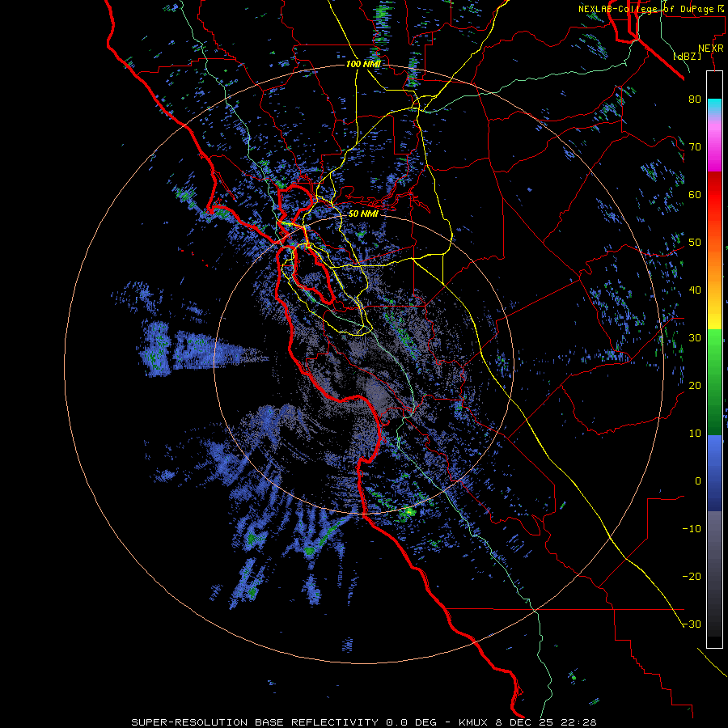Viewport: 728px width, 728px height.
Task: Click the -10 value on the dBZ scale
Action: point(692,529)
